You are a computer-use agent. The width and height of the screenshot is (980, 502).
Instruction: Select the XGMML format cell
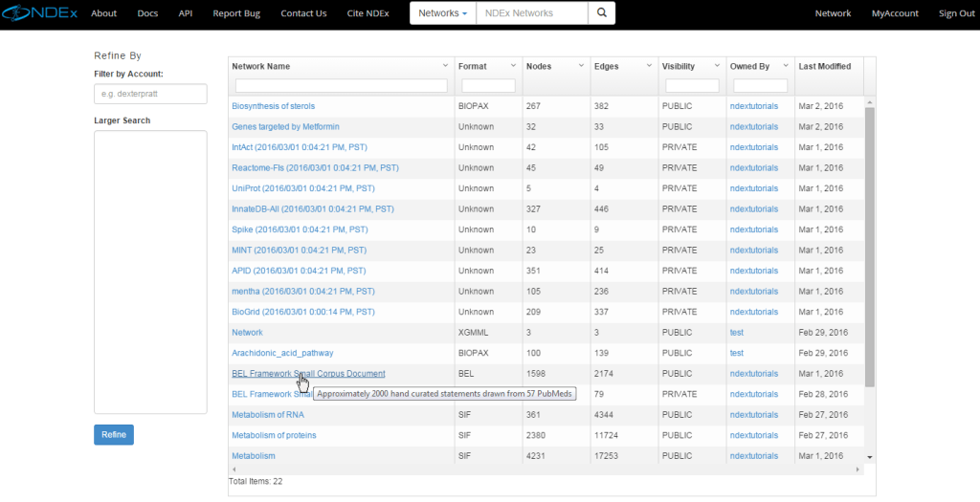pos(471,333)
